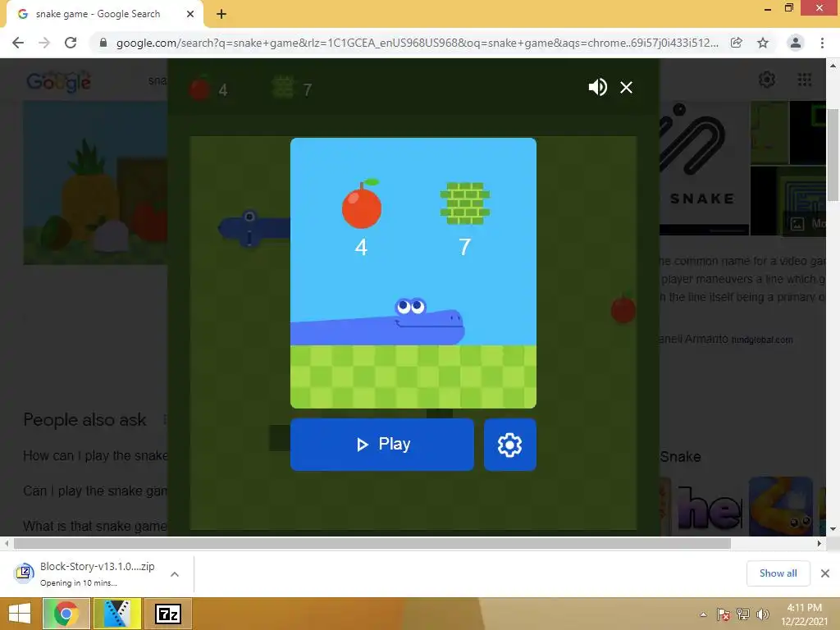Open Chrome three-dot menu
This screenshot has height=630, width=840.
(822, 43)
